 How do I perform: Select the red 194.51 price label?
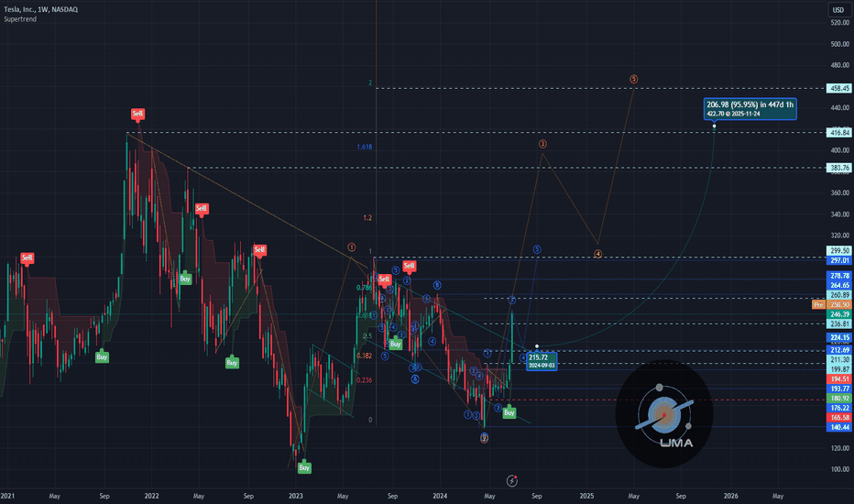point(838,378)
